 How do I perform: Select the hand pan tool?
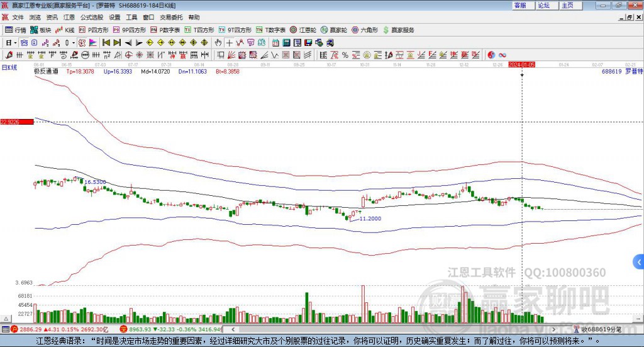(218, 43)
